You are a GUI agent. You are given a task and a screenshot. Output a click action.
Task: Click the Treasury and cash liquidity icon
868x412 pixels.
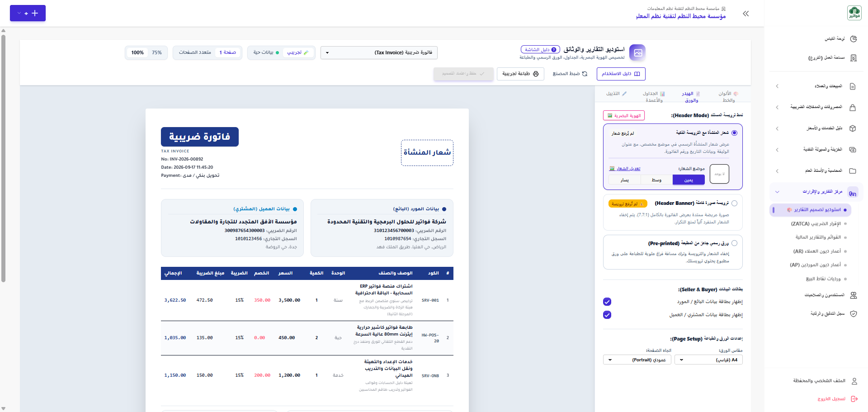click(853, 150)
